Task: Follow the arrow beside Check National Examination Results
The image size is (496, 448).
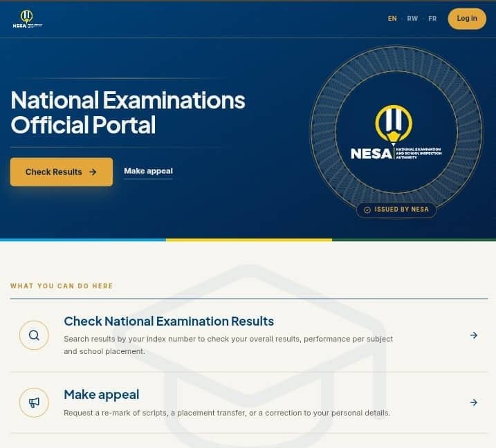Action: (474, 335)
